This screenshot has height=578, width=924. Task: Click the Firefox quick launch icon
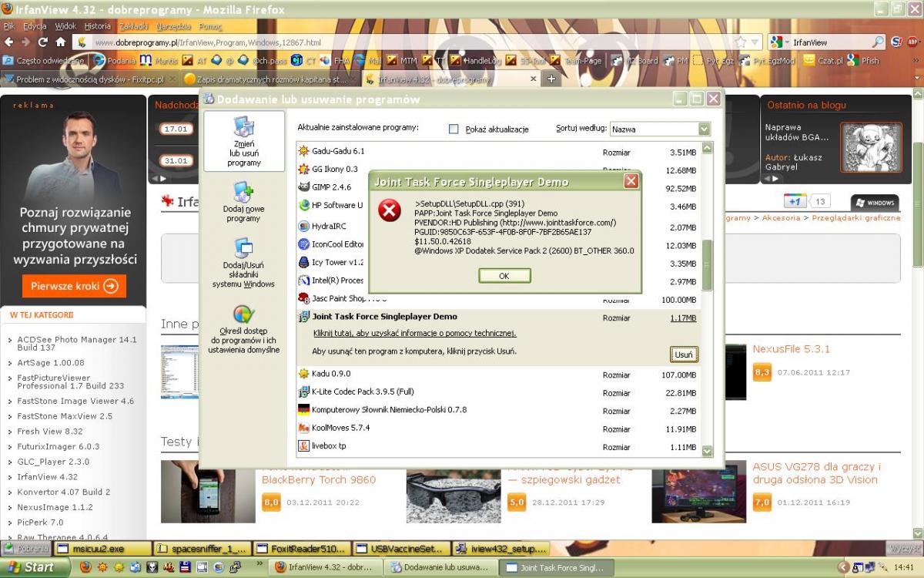click(85, 567)
